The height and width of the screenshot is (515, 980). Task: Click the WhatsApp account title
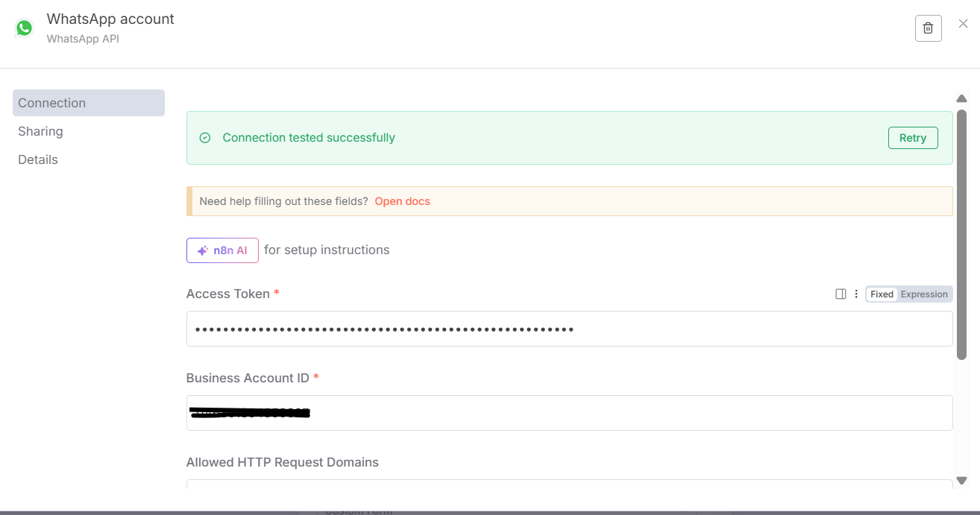coord(110,19)
